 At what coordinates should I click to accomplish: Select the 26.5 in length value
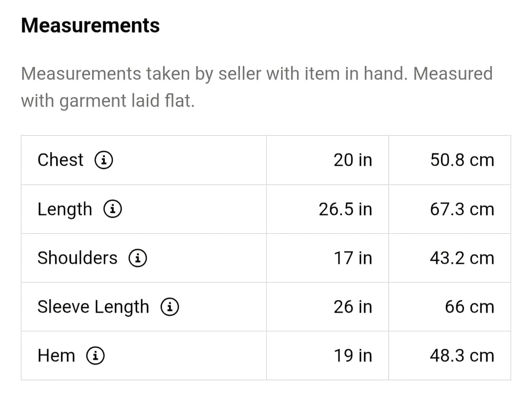tap(345, 209)
